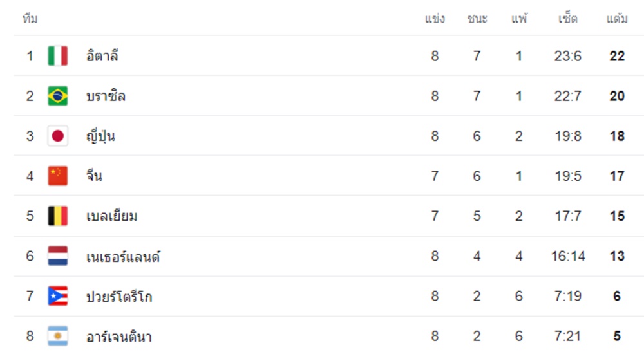Select the Belgium flag icon
The image size is (644, 352).
point(57,216)
